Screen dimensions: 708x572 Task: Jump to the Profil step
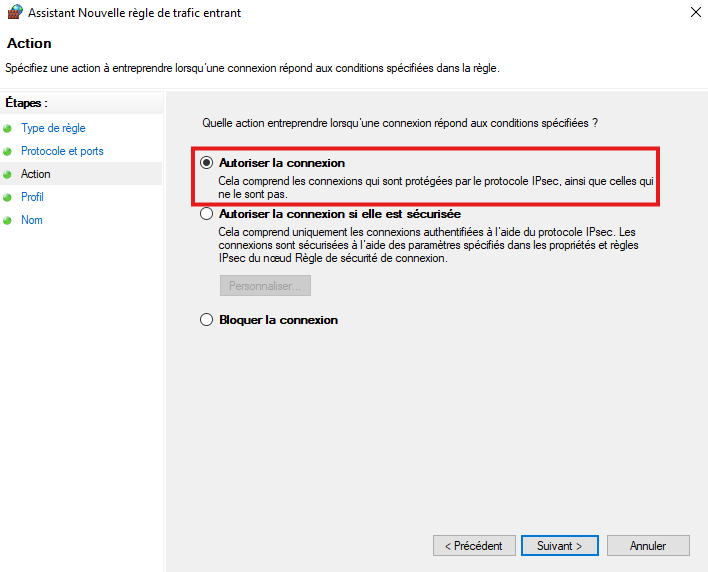click(32, 197)
